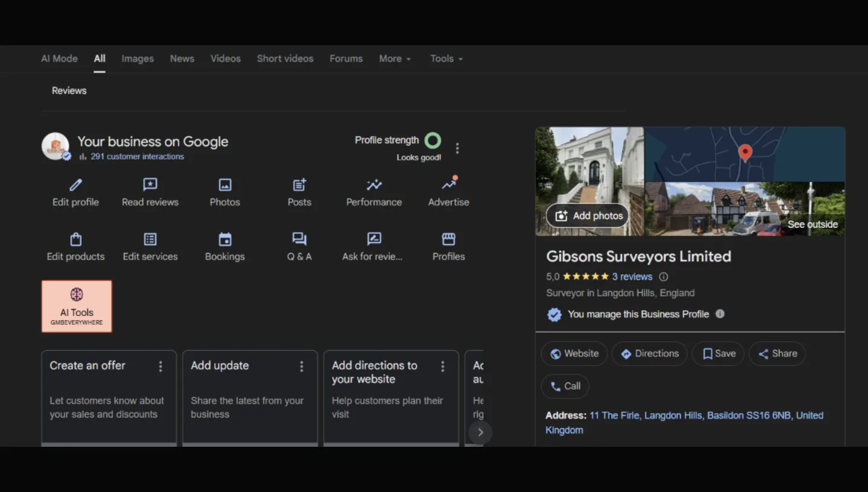Click the red map pin marker
The image size is (868, 492).
click(746, 153)
